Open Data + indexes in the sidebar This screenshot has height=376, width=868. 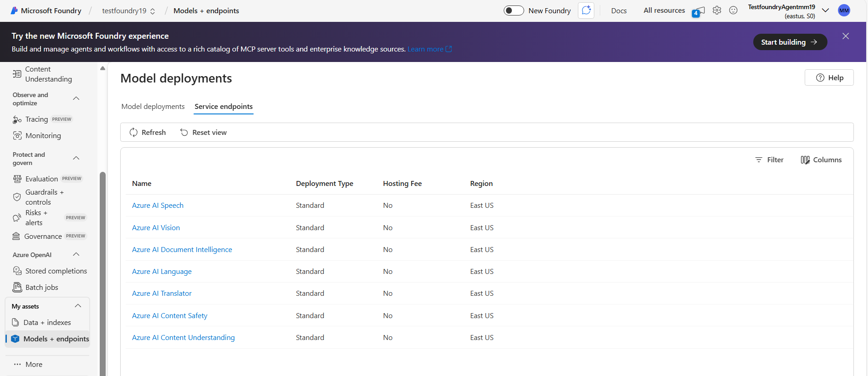coord(47,322)
